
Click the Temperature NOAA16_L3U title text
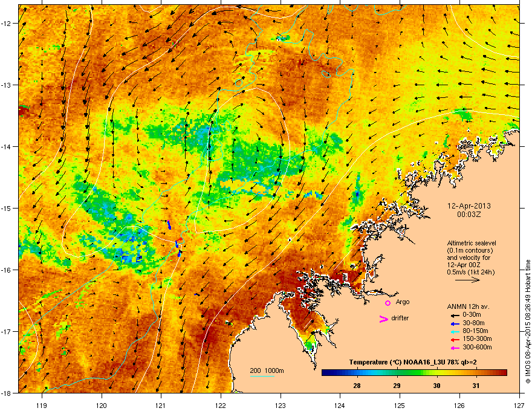(413, 362)
